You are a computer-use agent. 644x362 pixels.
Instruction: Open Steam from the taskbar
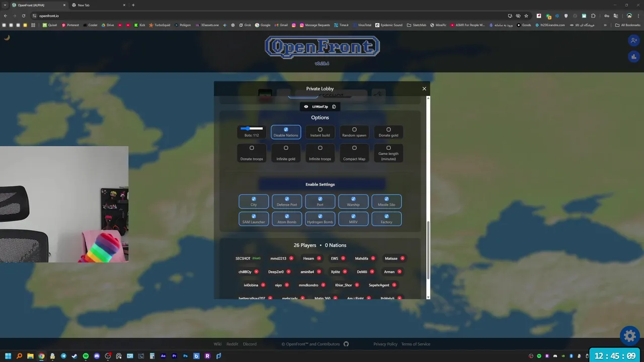coord(74,356)
